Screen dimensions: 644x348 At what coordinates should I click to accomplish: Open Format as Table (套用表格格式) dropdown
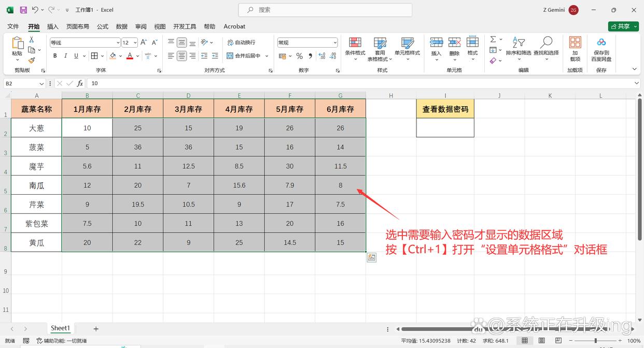point(380,50)
